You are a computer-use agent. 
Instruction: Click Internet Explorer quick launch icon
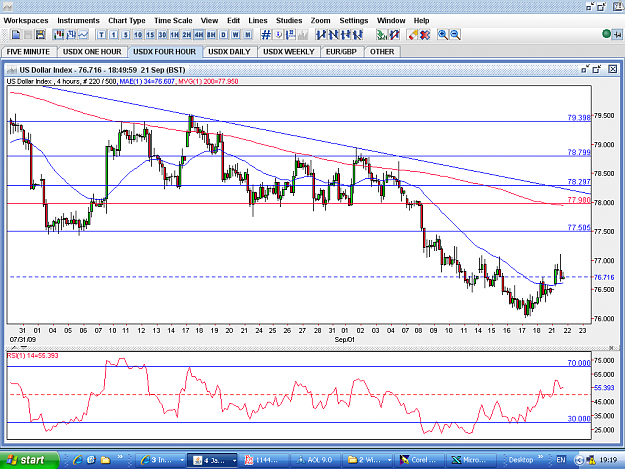click(x=78, y=460)
